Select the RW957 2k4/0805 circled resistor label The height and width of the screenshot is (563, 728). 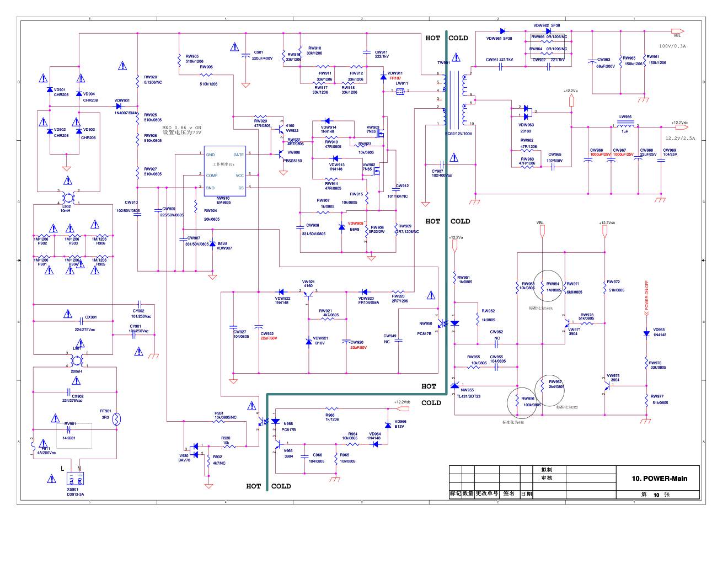[x=556, y=384]
